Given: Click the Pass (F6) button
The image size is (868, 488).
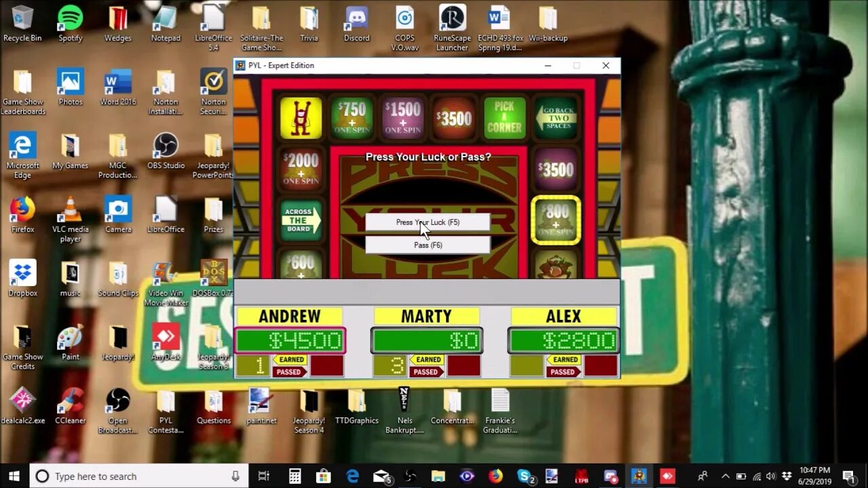Looking at the screenshot, I should tap(428, 245).
